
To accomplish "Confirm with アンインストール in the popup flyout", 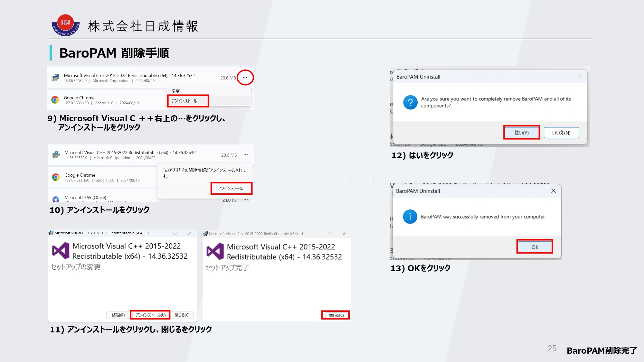I will (232, 189).
